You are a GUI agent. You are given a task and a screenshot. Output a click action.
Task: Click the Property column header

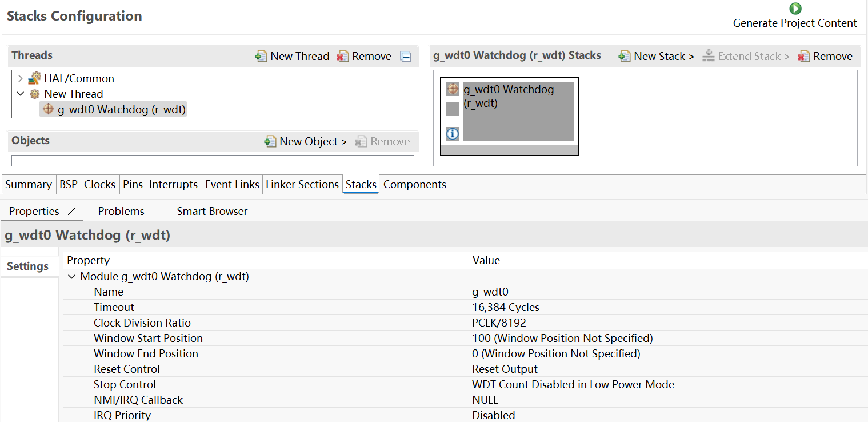point(88,261)
